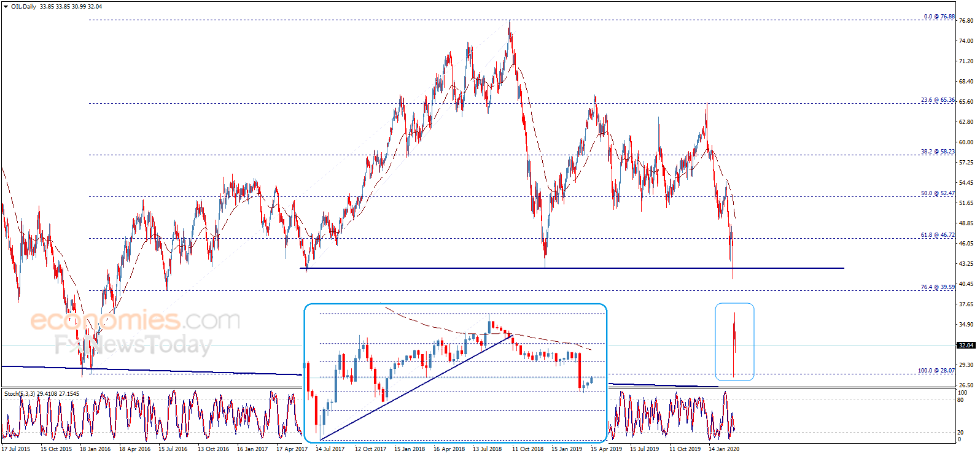Open the inset zoomed candlestick chart
980x456 pixels.
pos(455,373)
